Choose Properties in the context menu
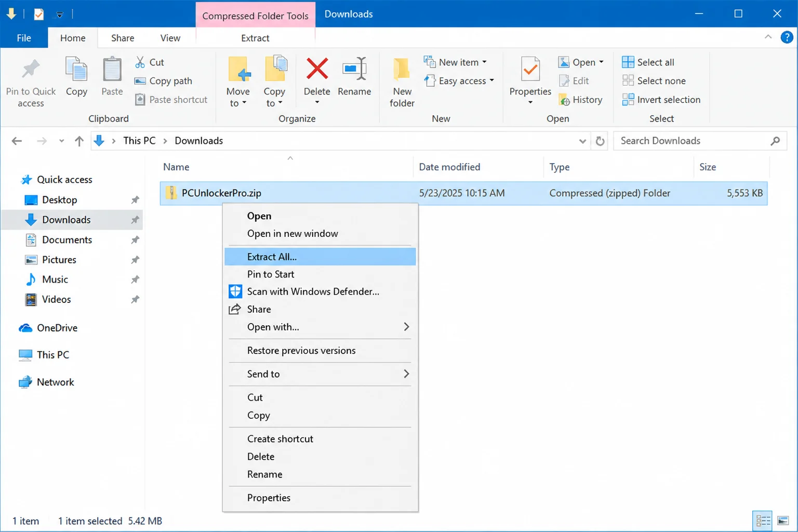The image size is (798, 532). click(x=320, y=498)
